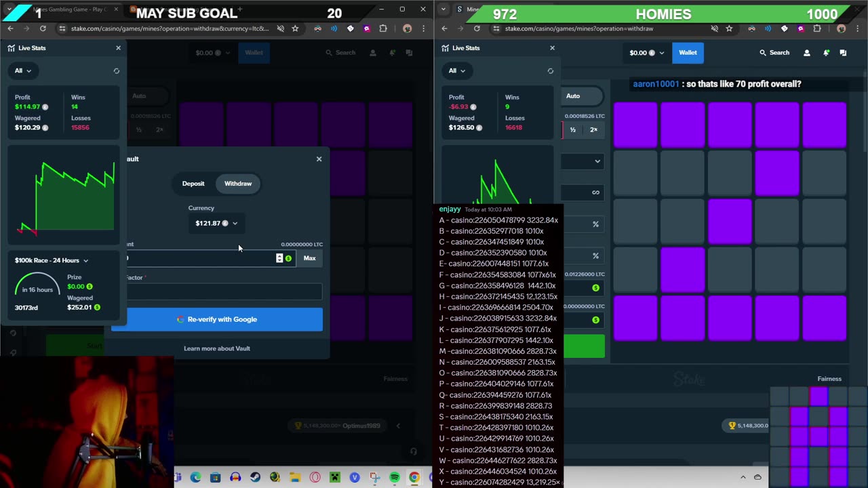Select Withdraw tab in the Vault dialog

(x=238, y=184)
